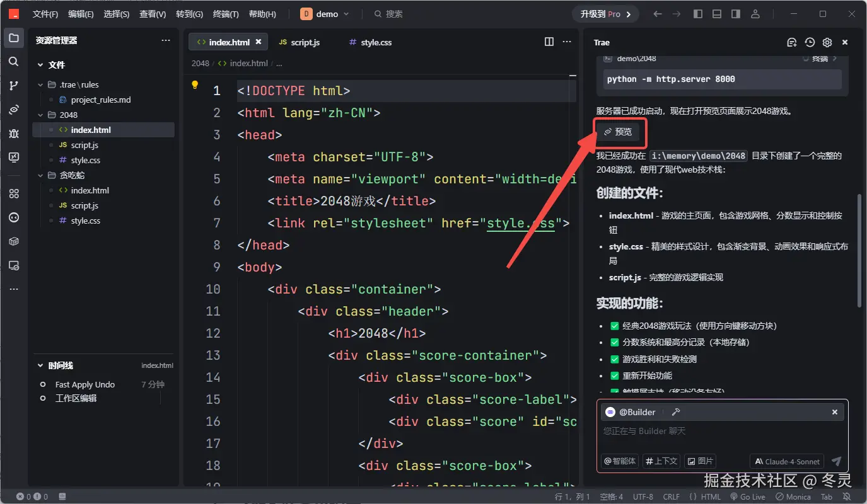Click the UTF-8 encoding in status bar
The height and width of the screenshot is (504, 867).
pos(643,497)
